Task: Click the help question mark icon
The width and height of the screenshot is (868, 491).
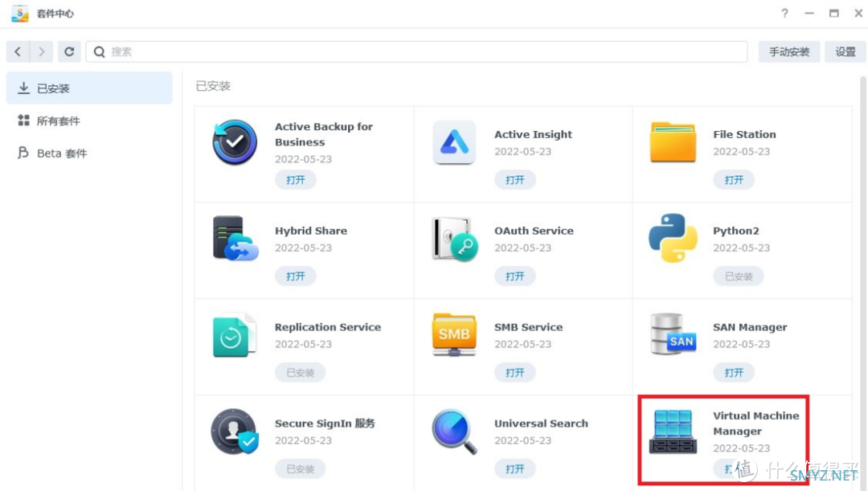Action: coord(784,14)
